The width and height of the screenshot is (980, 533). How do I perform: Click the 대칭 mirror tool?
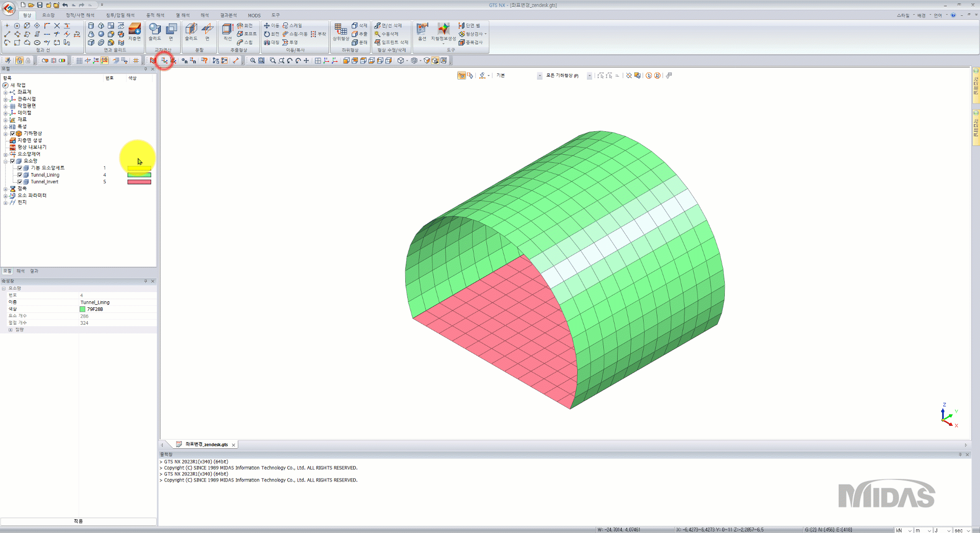click(x=272, y=42)
